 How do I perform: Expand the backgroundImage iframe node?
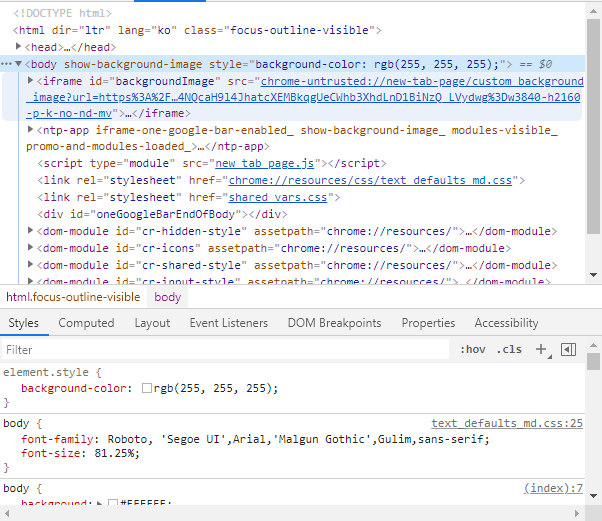[30, 80]
